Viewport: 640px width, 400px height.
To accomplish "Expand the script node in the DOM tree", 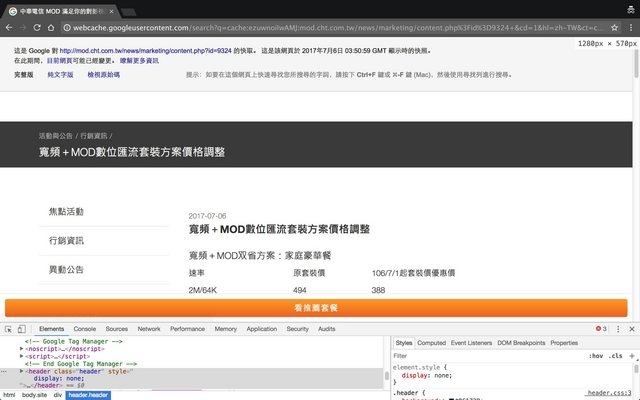I will (22, 356).
